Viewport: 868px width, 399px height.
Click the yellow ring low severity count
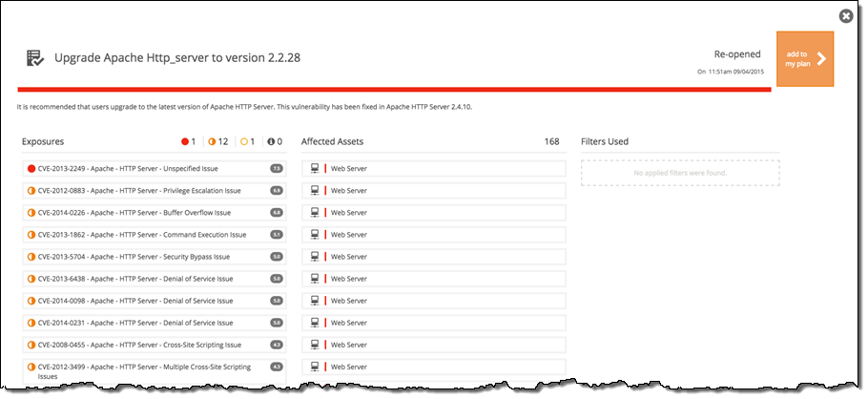244,142
